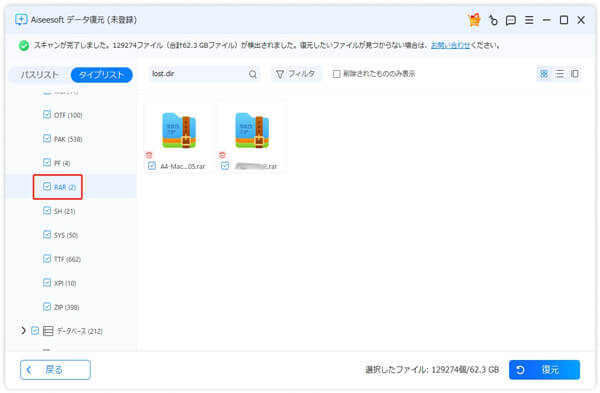The height and width of the screenshot is (393, 600).
Task: Select the blurred-name .rar archive thumbnail
Action: [252, 130]
